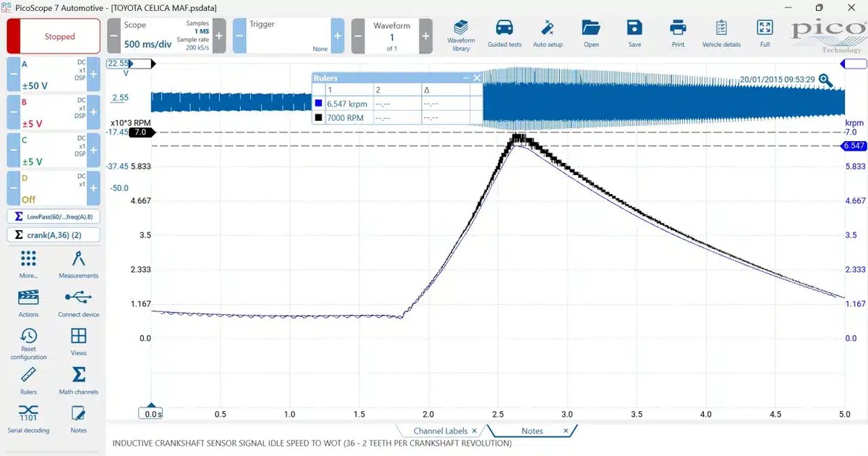Open the Rulers tool
Image resolution: width=868 pixels, height=456 pixels.
coord(28,380)
